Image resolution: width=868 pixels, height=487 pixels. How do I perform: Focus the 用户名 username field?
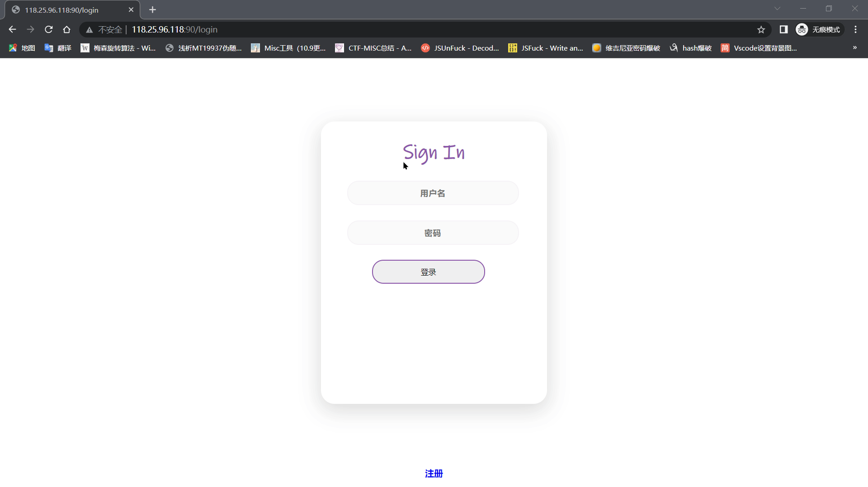coord(433,193)
